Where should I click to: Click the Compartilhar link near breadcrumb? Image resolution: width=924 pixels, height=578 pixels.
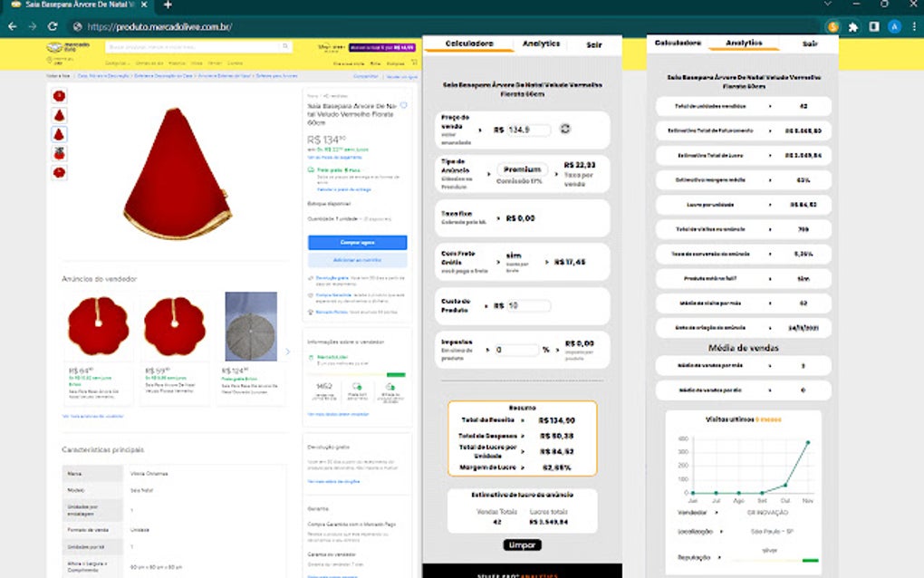(365, 77)
